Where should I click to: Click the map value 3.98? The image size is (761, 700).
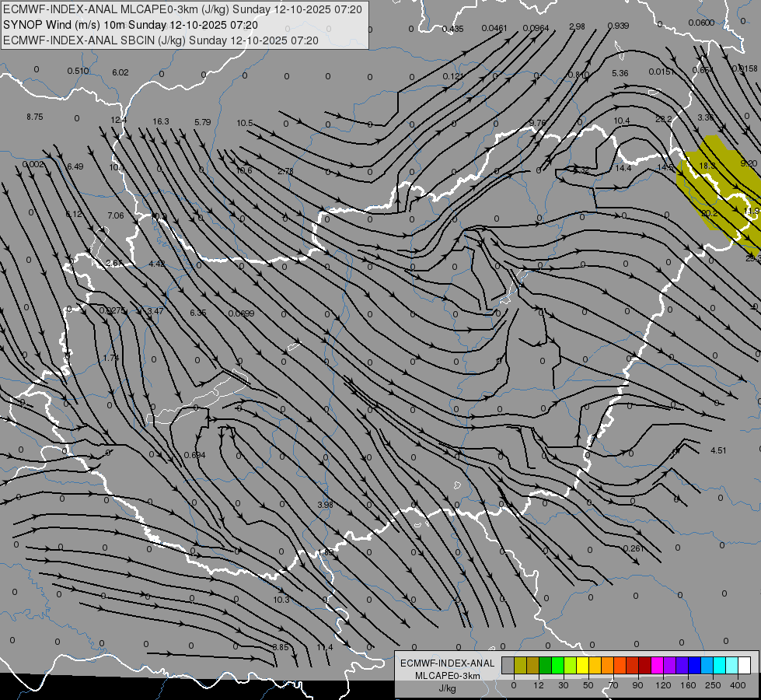click(x=325, y=505)
